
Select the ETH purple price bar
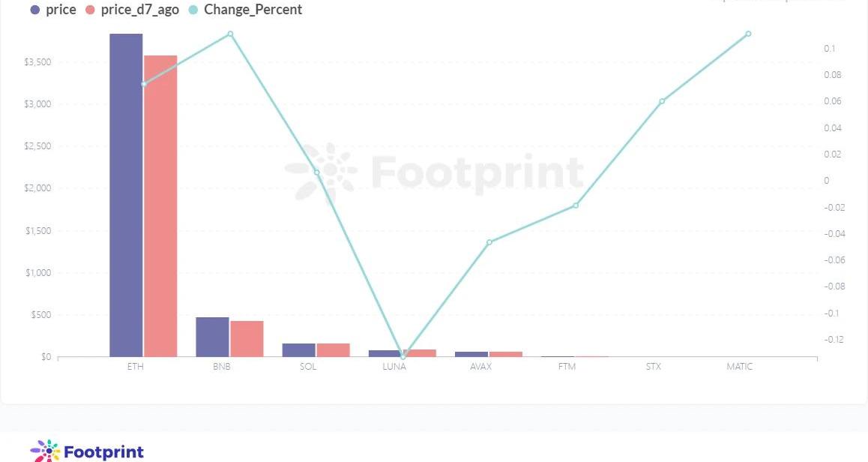pyautogui.click(x=126, y=195)
